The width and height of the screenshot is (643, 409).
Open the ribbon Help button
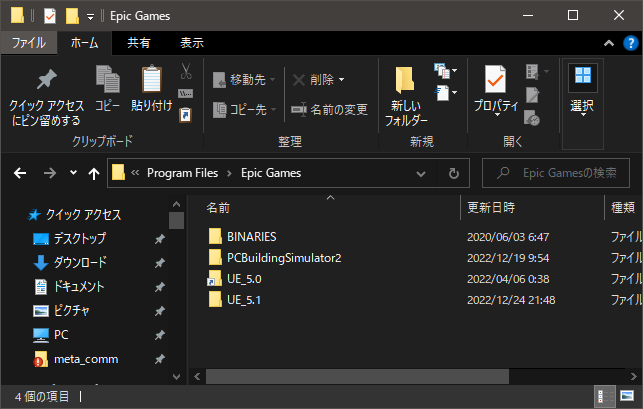pyautogui.click(x=630, y=43)
